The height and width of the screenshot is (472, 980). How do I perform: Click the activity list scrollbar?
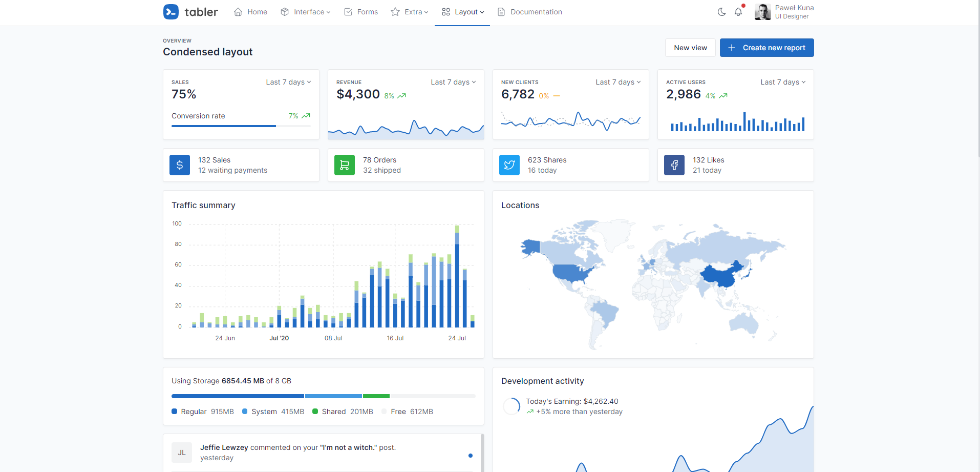pyautogui.click(x=482, y=453)
